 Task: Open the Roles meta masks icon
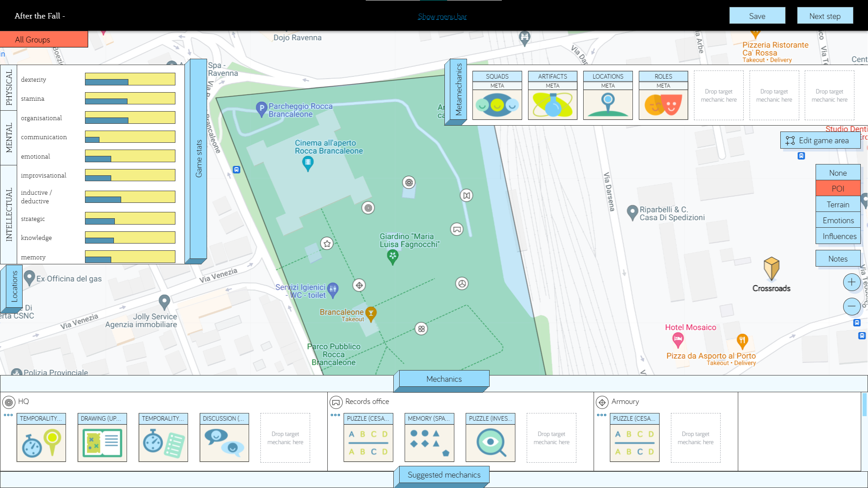pyautogui.click(x=663, y=105)
